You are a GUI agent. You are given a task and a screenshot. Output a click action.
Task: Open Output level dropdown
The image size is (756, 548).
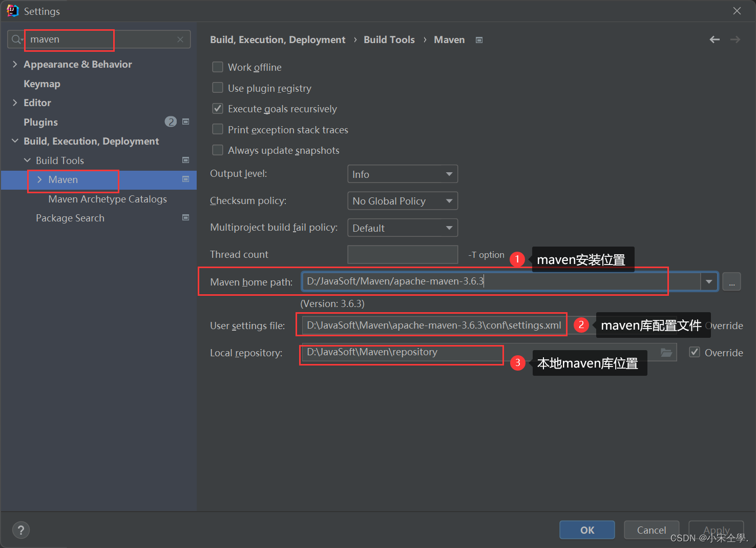click(403, 174)
